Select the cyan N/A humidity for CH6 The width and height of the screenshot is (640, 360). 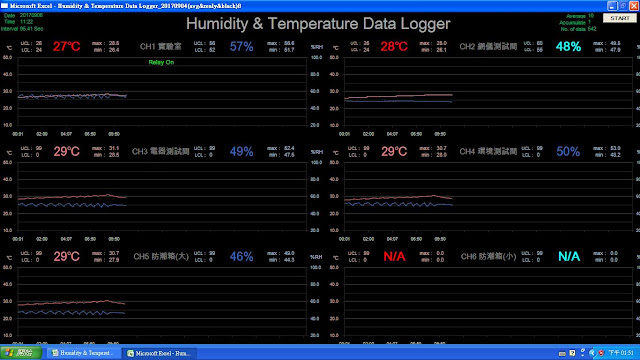(569, 256)
